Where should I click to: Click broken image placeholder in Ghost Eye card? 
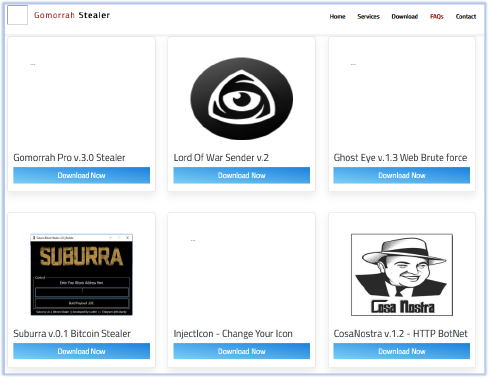[353, 64]
